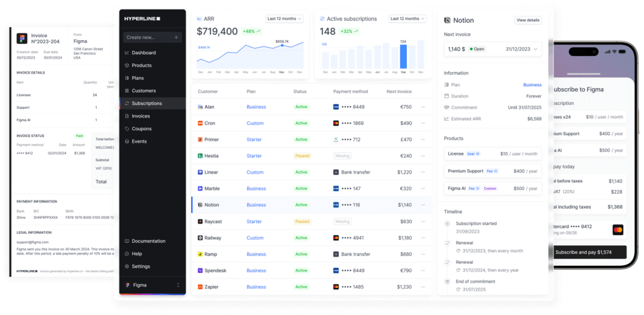Click the Notion row in subscriptions table
The image size is (644, 315).
pos(312,205)
